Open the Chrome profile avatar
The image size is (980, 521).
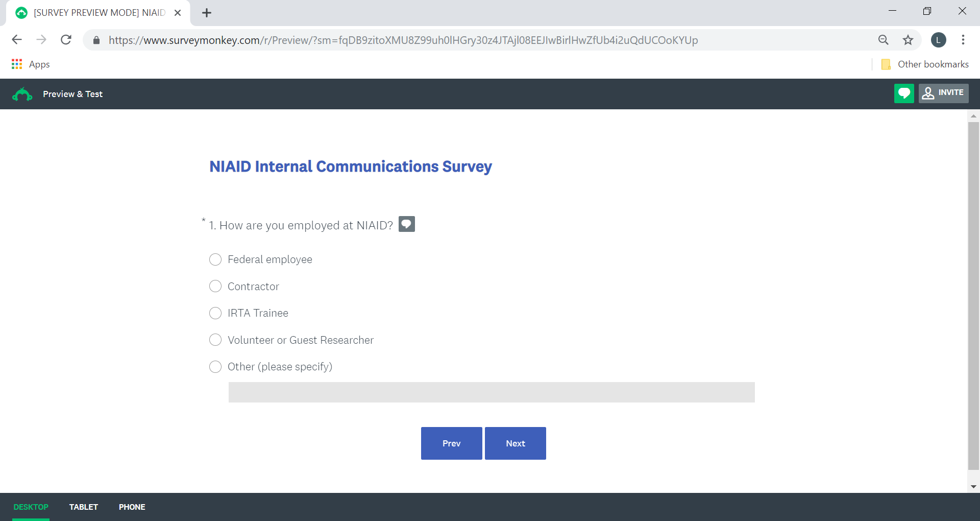[x=938, y=40]
